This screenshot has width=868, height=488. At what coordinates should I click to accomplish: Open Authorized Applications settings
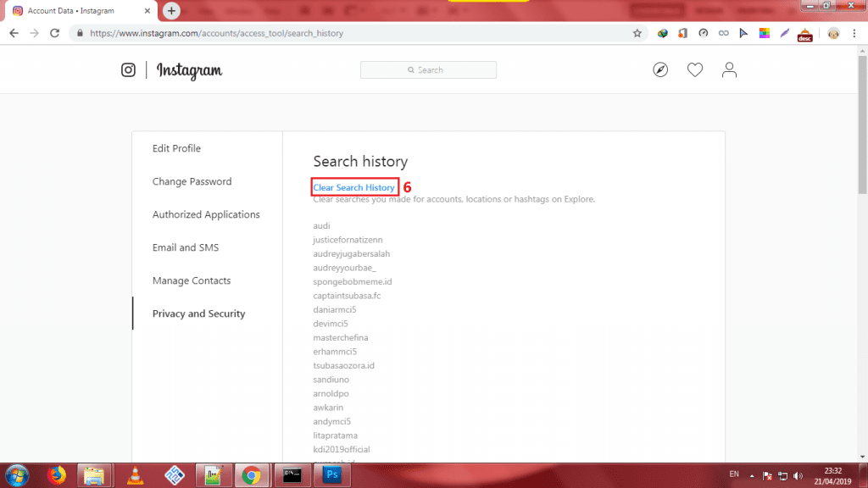point(206,214)
